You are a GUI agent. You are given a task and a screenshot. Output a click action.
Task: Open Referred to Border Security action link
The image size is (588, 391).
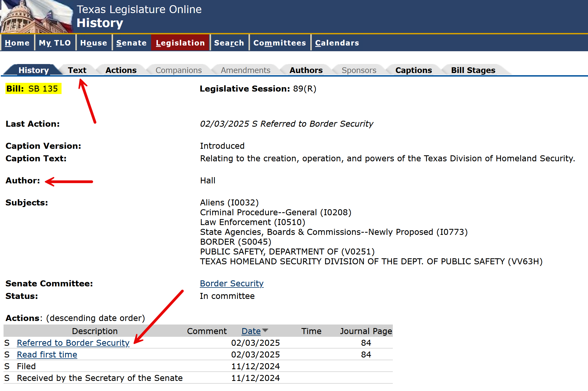pyautogui.click(x=73, y=343)
